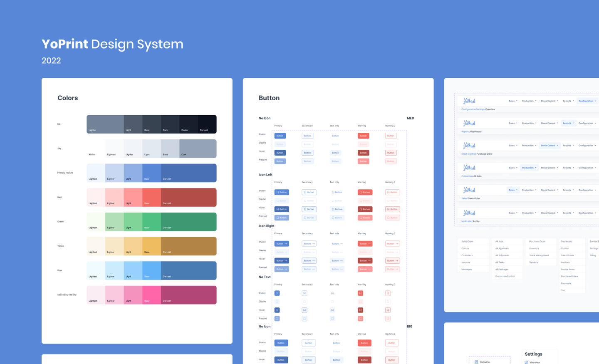Click the Enable Primary Button with bookmark in Icon Left
The width and height of the screenshot is (599, 364).
tap(282, 192)
